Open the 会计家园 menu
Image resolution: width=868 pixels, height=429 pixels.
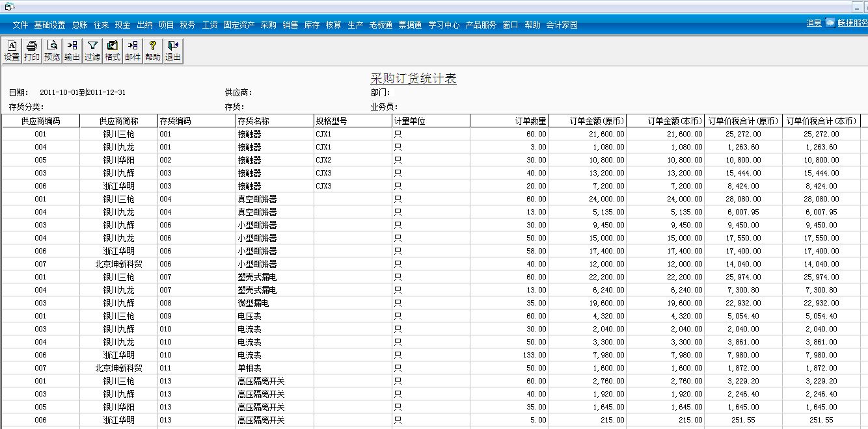click(x=563, y=24)
